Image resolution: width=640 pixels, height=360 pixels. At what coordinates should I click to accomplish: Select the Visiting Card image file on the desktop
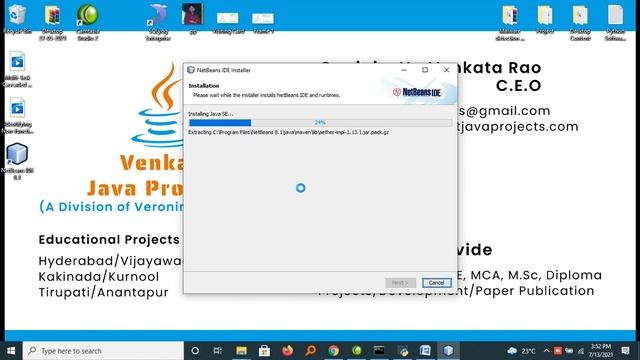coord(228,22)
